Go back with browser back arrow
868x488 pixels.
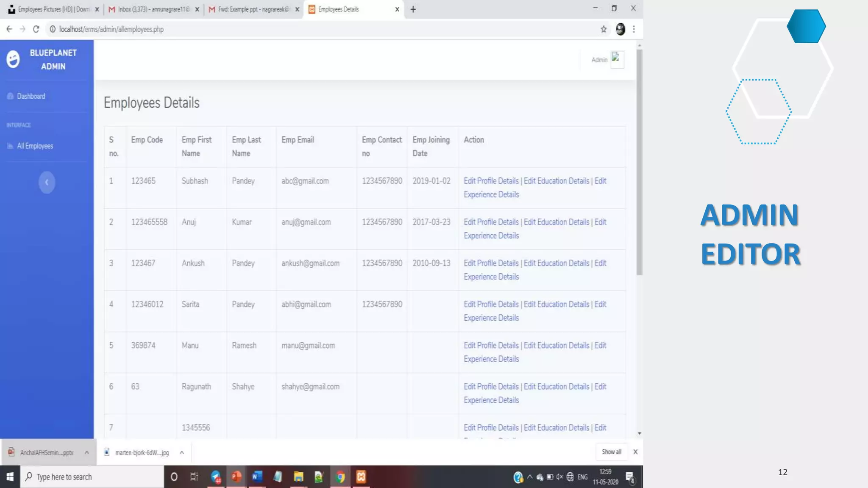click(9, 29)
